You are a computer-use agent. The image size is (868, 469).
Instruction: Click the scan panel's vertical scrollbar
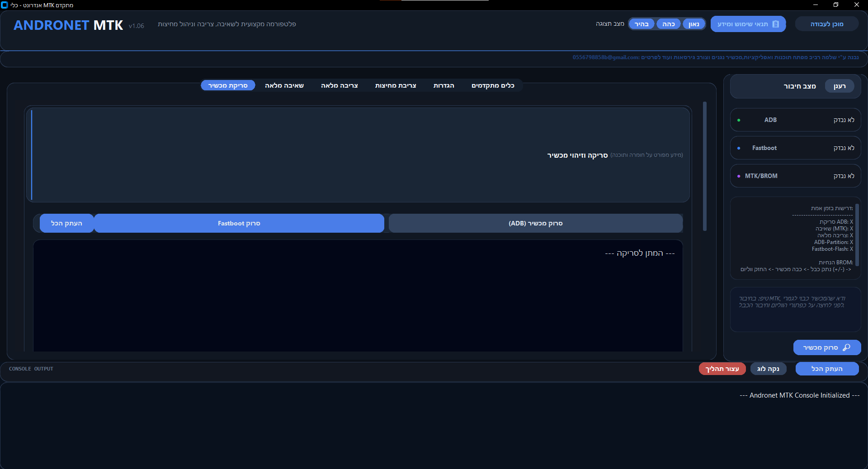pyautogui.click(x=705, y=166)
